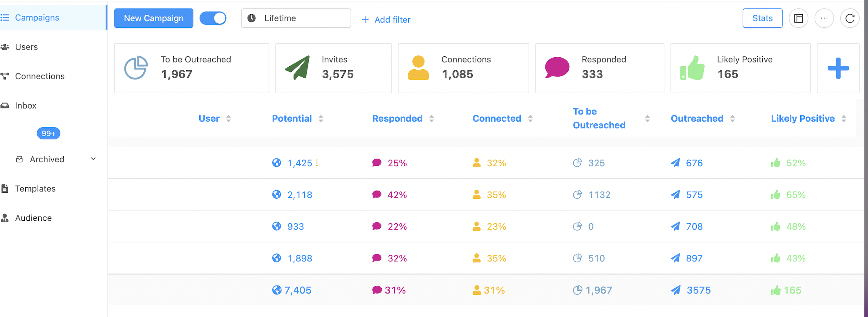Image resolution: width=868 pixels, height=317 pixels.
Task: Click the Invites paper plane icon
Action: point(298,68)
